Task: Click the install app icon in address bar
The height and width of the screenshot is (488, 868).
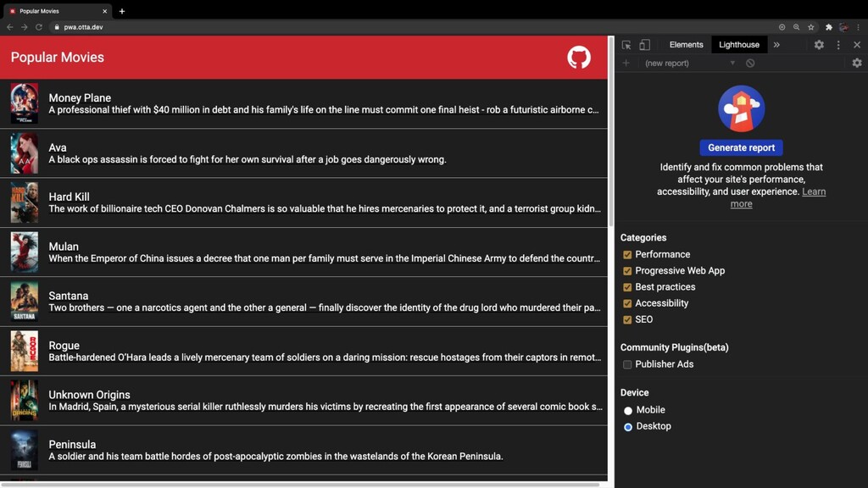Action: pyautogui.click(x=782, y=27)
